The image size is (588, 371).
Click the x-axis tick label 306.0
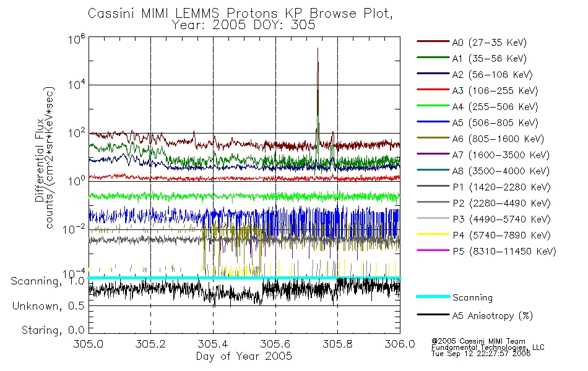(x=400, y=344)
